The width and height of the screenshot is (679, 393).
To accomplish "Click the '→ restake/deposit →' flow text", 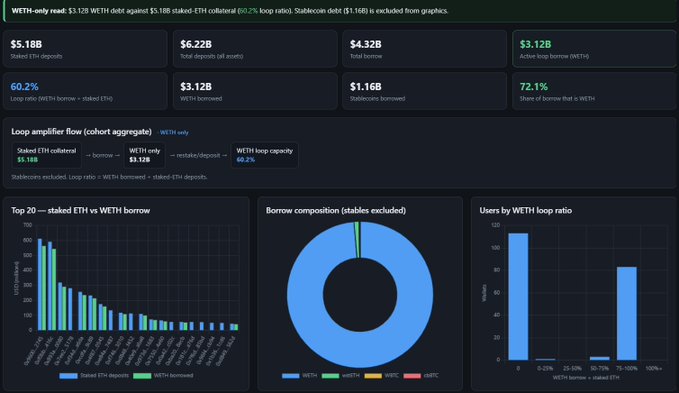I will click(x=198, y=155).
